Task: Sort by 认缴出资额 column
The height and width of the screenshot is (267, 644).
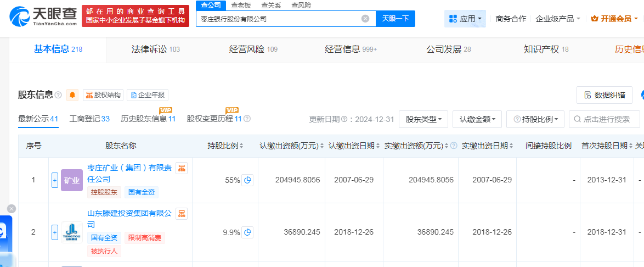Action: pyautogui.click(x=322, y=146)
